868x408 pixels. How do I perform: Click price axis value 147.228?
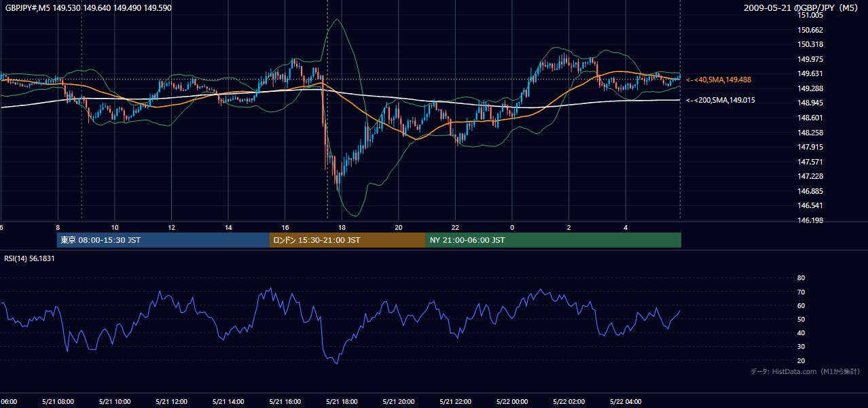pyautogui.click(x=810, y=176)
